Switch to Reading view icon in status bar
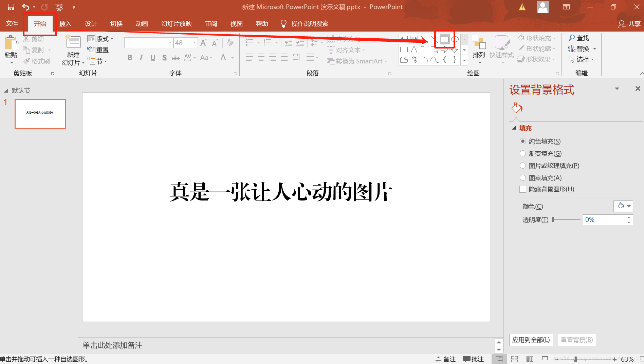This screenshot has width=644, height=364. 530,359
